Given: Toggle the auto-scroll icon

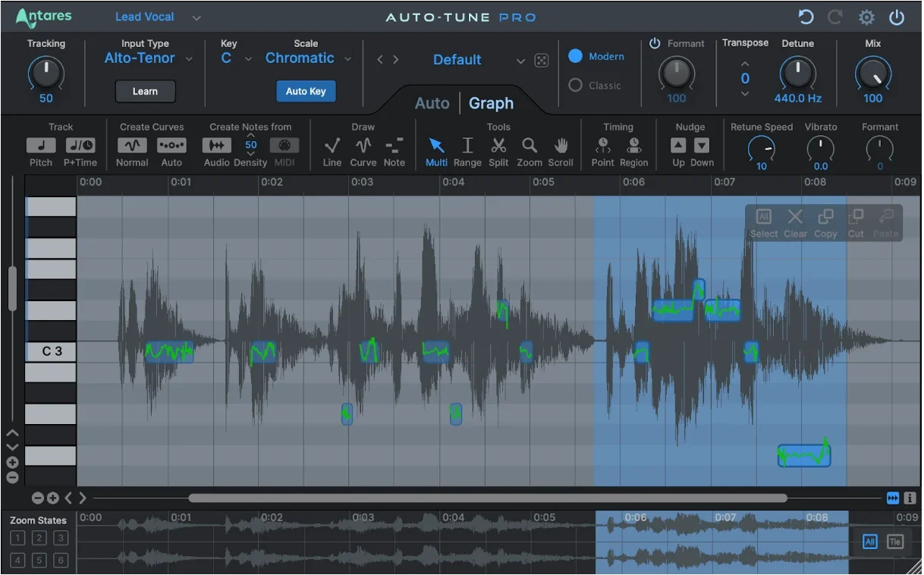Looking at the screenshot, I should tap(893, 498).
